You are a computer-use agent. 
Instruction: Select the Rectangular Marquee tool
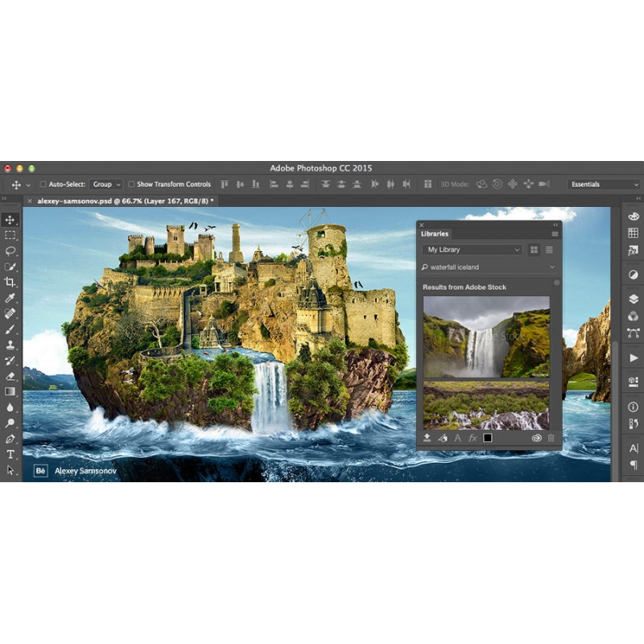pos(10,235)
